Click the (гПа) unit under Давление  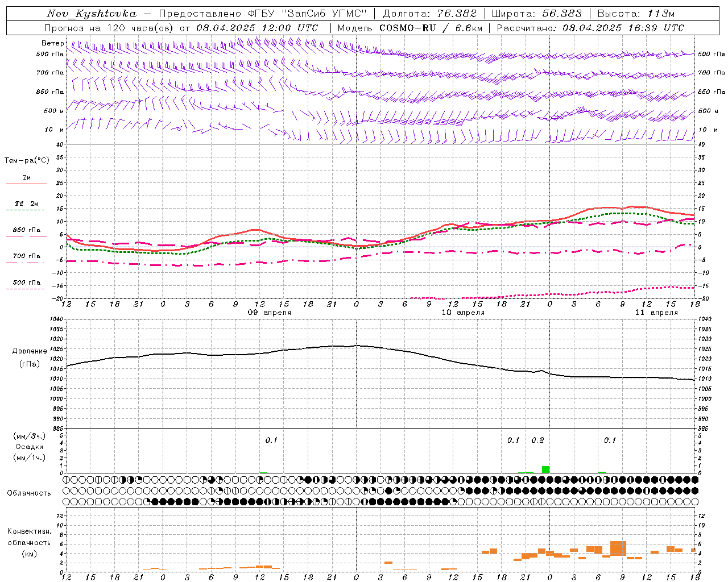pos(30,364)
